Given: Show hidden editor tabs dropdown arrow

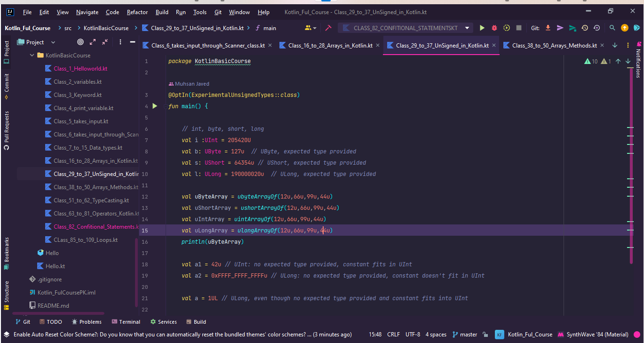Looking at the screenshot, I should (615, 46).
